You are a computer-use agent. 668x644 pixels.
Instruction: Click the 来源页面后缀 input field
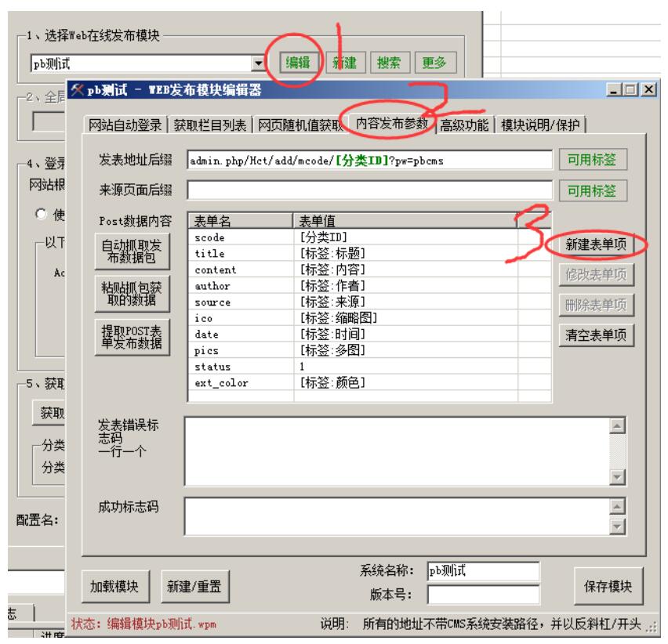(x=369, y=190)
